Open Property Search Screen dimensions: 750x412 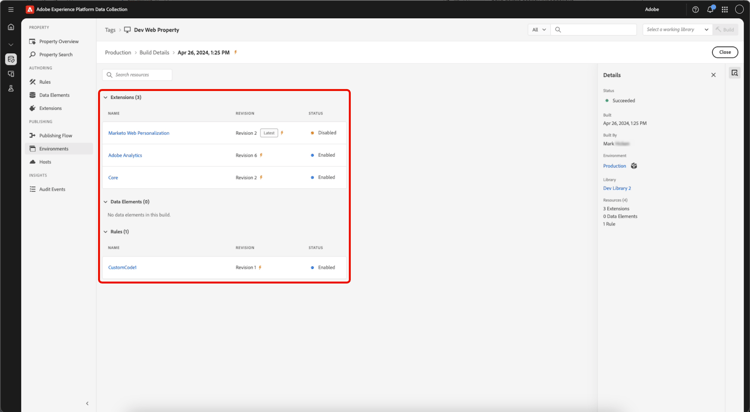point(56,55)
